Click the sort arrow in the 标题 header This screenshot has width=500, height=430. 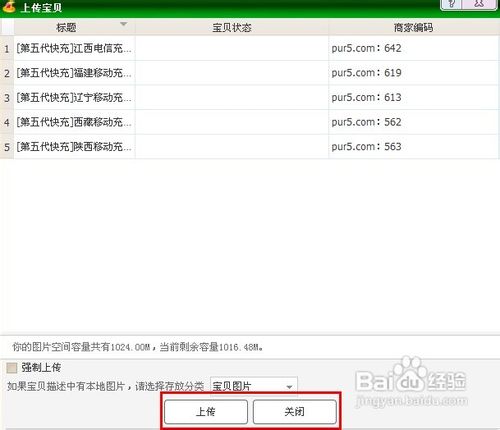click(124, 24)
